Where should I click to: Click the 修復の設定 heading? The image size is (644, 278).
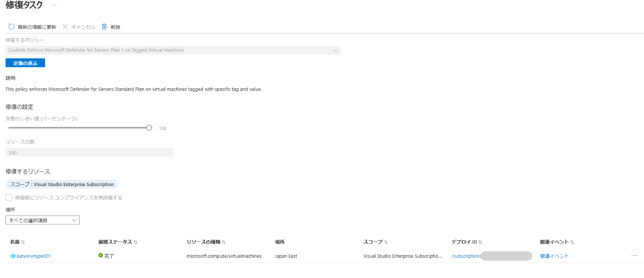pyautogui.click(x=19, y=107)
